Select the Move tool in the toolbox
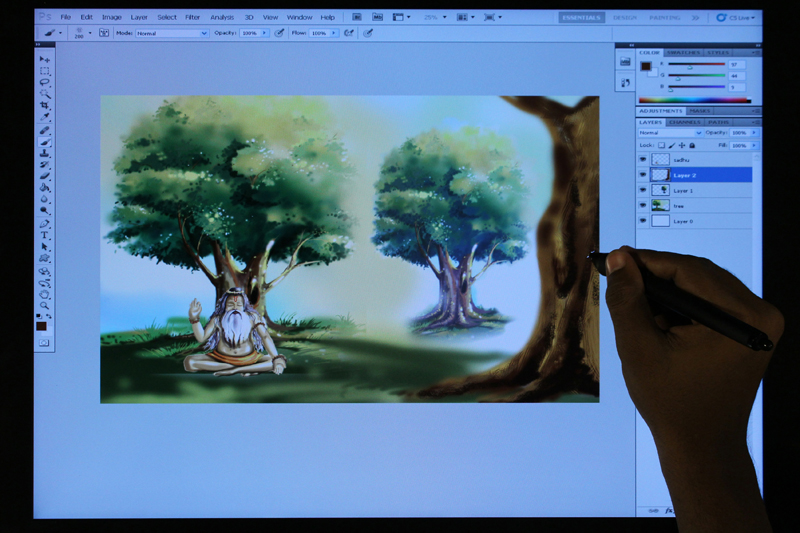Screen dimensions: 800x533 pyautogui.click(x=45, y=60)
